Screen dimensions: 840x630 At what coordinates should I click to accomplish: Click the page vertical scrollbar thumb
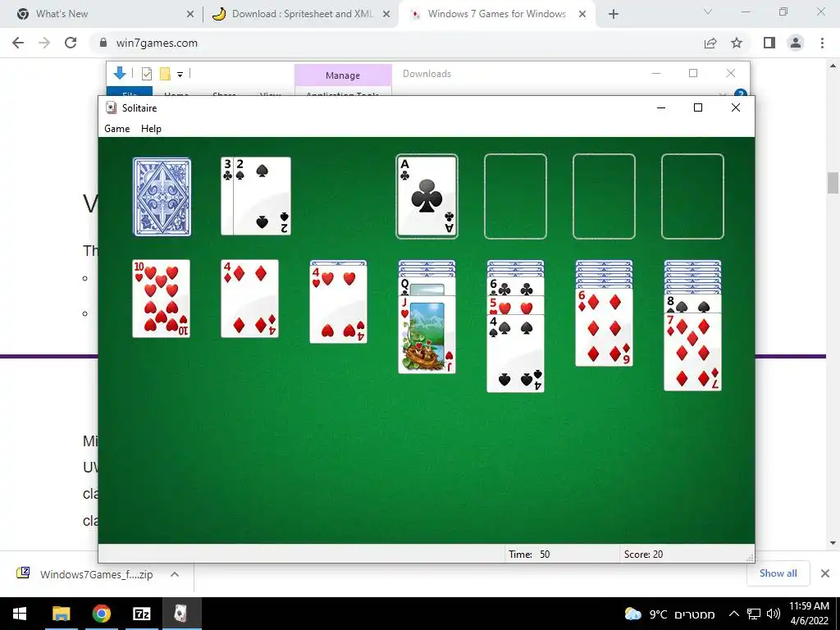[833, 183]
